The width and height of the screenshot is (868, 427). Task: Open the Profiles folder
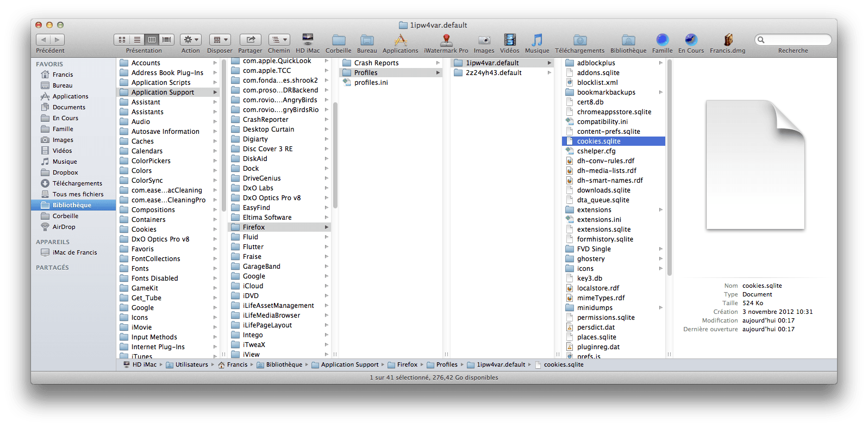[x=391, y=73]
